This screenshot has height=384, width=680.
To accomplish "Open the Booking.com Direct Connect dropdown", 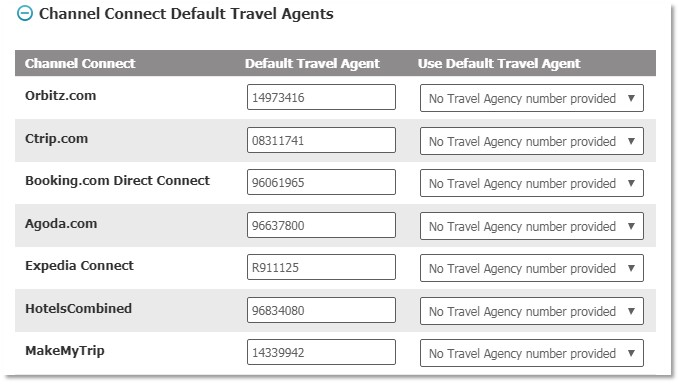I will (532, 183).
